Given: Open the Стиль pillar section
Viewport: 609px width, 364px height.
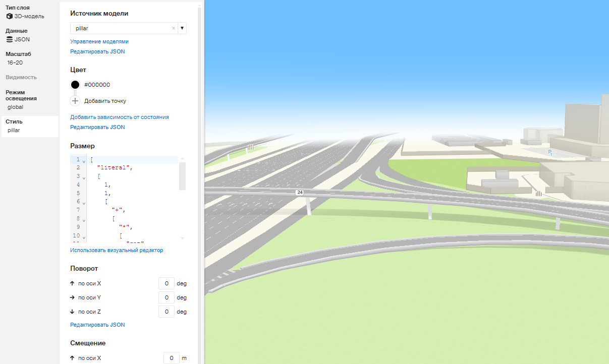Looking at the screenshot, I should tap(29, 126).
